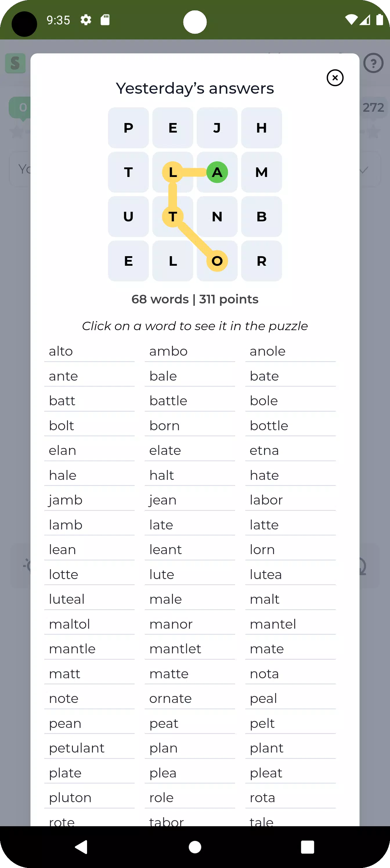390x868 pixels.
Task: Open the settings gear in the status bar
Action: [x=86, y=20]
